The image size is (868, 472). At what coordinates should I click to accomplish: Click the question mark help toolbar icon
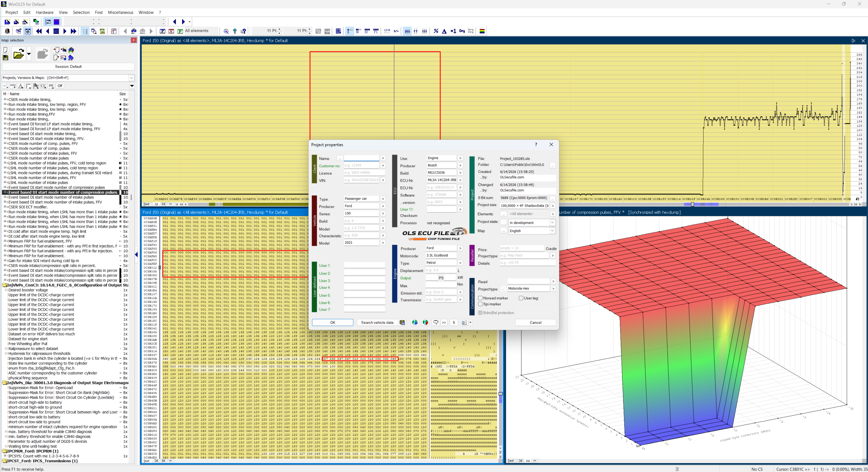coord(235,31)
